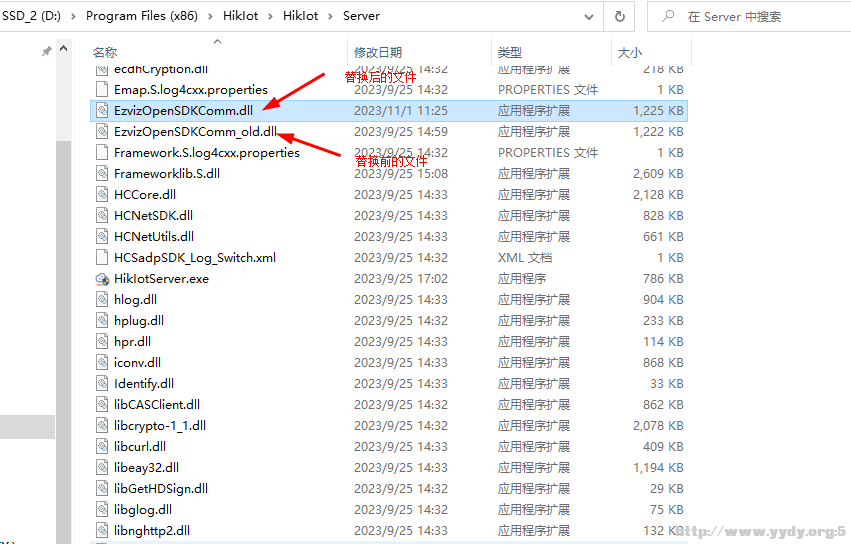The width and height of the screenshot is (851, 544).
Task: Click the search magnifier icon
Action: tap(668, 16)
